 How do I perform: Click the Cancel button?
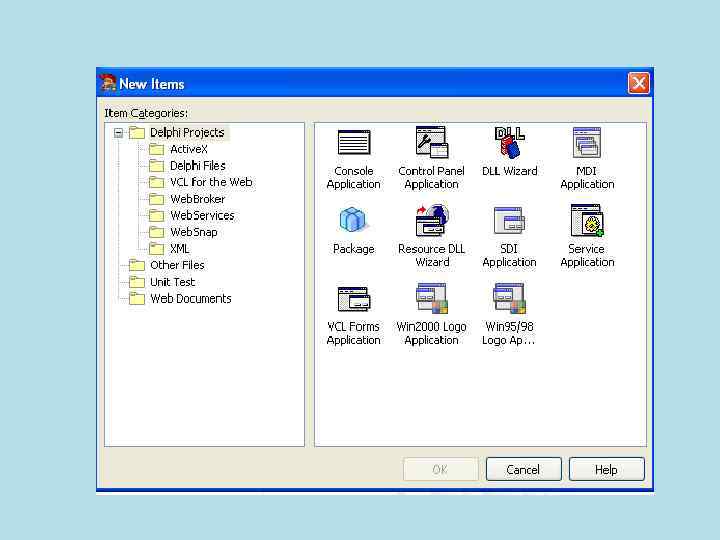coord(523,469)
